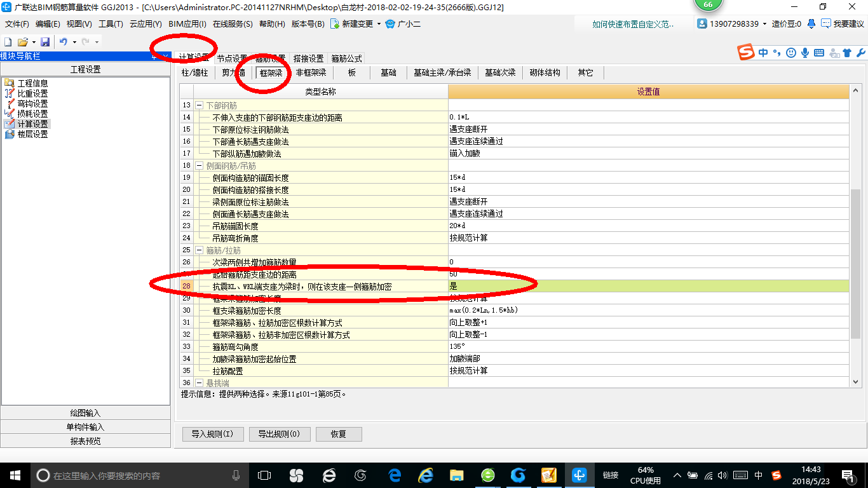The width and height of the screenshot is (868, 488).
Task: Select the 基础主梁/承台梁 tab
Action: point(442,73)
